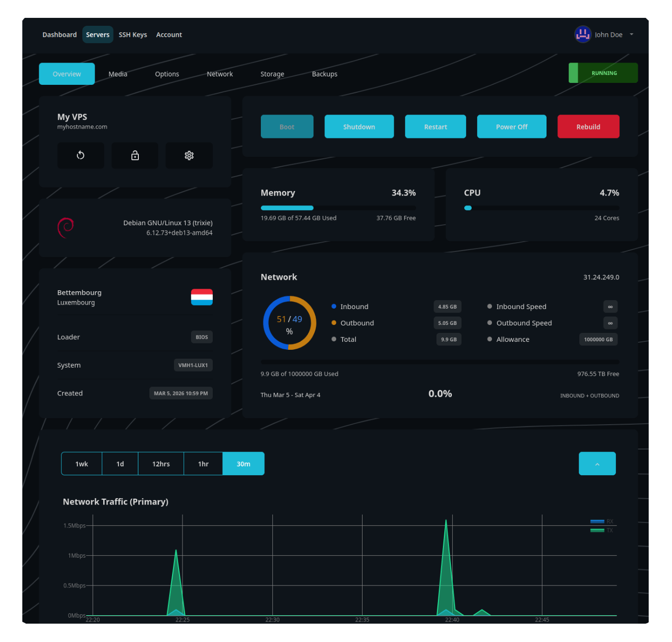Open the lock icon under My VPS
This screenshot has width=672, height=642.
pyautogui.click(x=134, y=155)
